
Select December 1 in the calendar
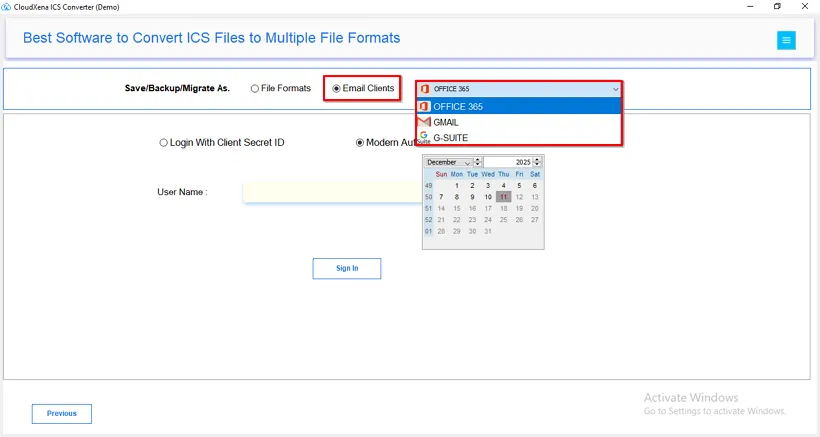click(457, 186)
